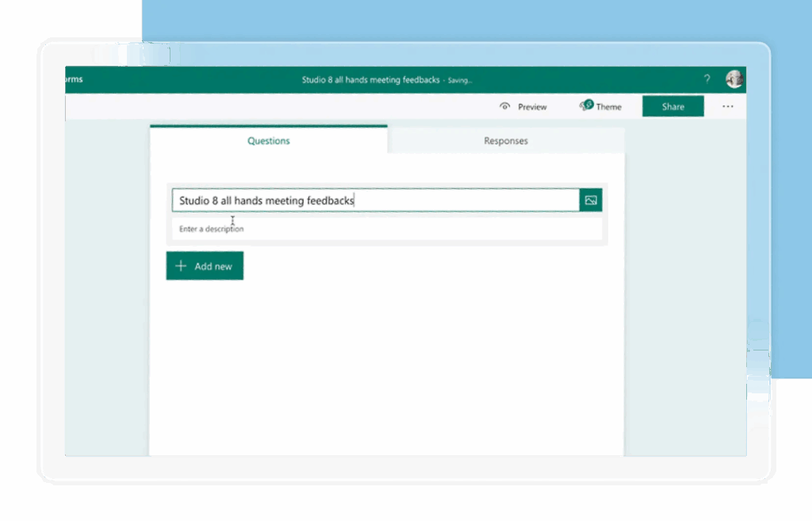Image resolution: width=812 pixels, height=521 pixels.
Task: Open the more options ellipsis menu
Action: point(727,106)
